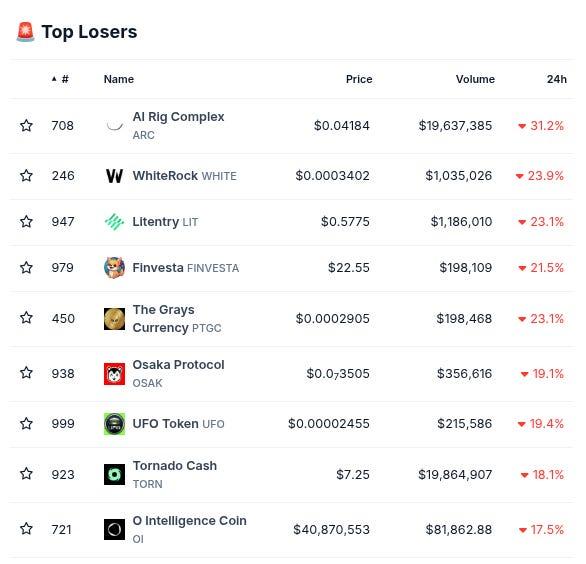
Task: Open the Osaka Protocol coin page
Action: (178, 374)
